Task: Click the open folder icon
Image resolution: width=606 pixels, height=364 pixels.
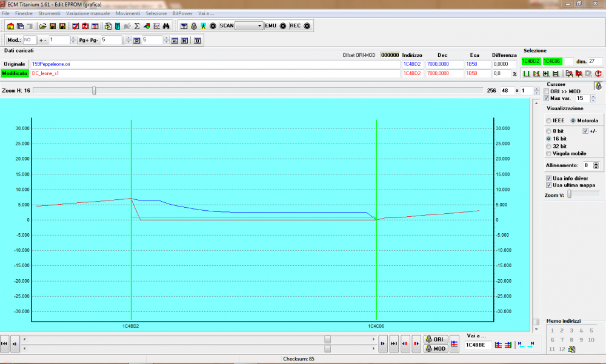Action: pyautogui.click(x=43, y=26)
